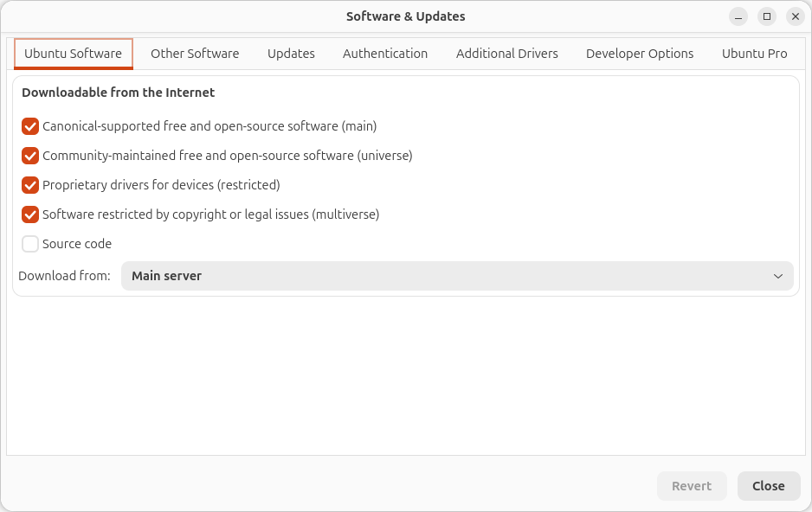This screenshot has height=512, width=812.
Task: Disable Proprietary drivers (restricted) checkbox
Action: coord(30,185)
